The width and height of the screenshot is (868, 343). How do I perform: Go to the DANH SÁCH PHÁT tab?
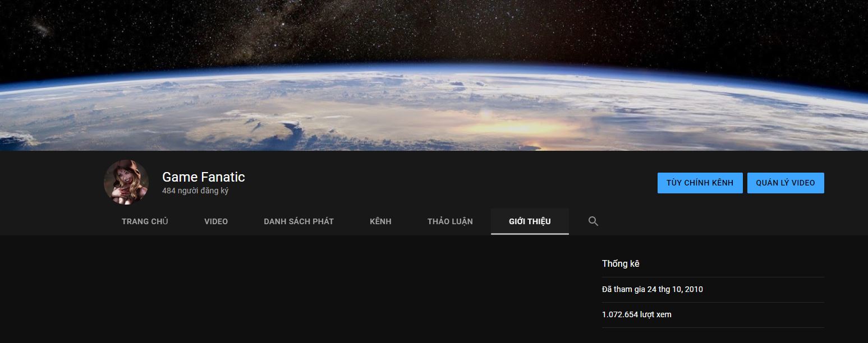pyautogui.click(x=298, y=221)
